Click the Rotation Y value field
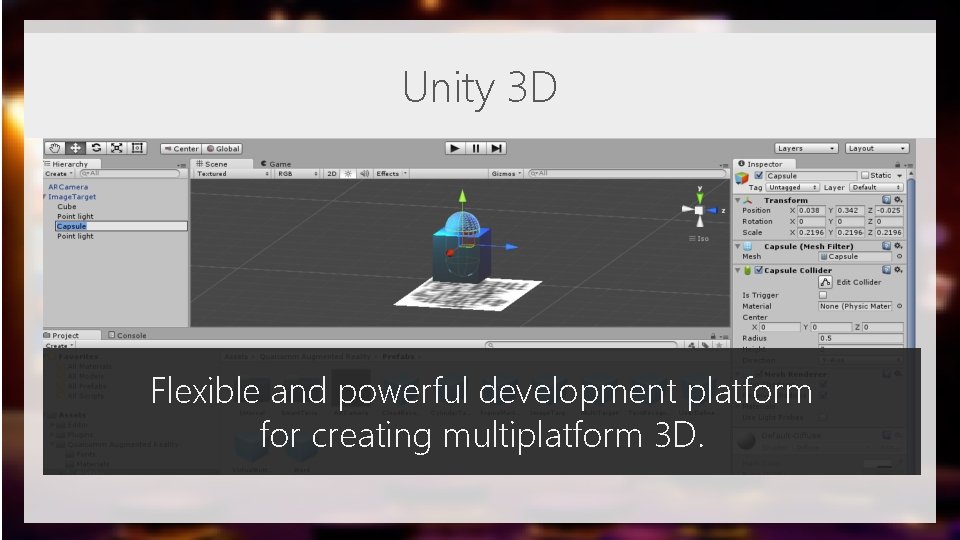Viewport: 960px width, 540px height. [850, 222]
